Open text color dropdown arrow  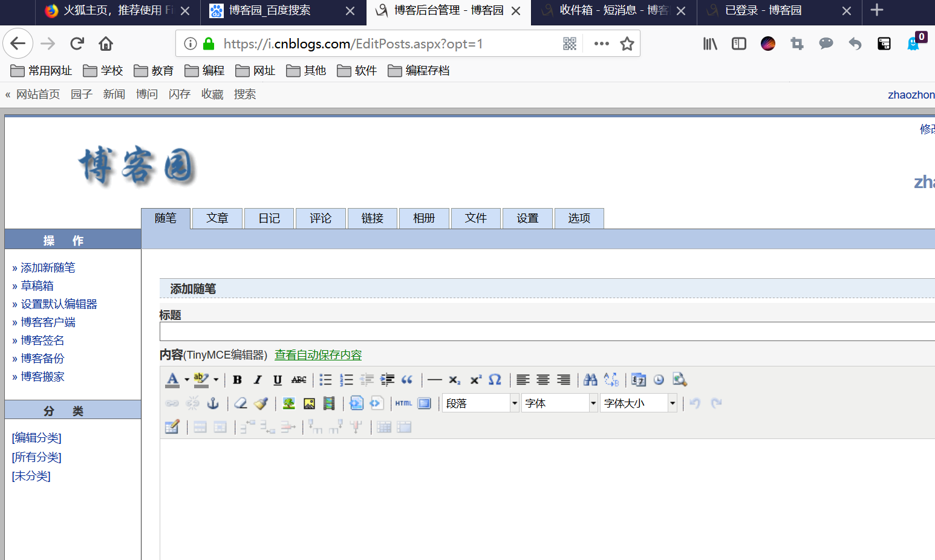(x=187, y=380)
